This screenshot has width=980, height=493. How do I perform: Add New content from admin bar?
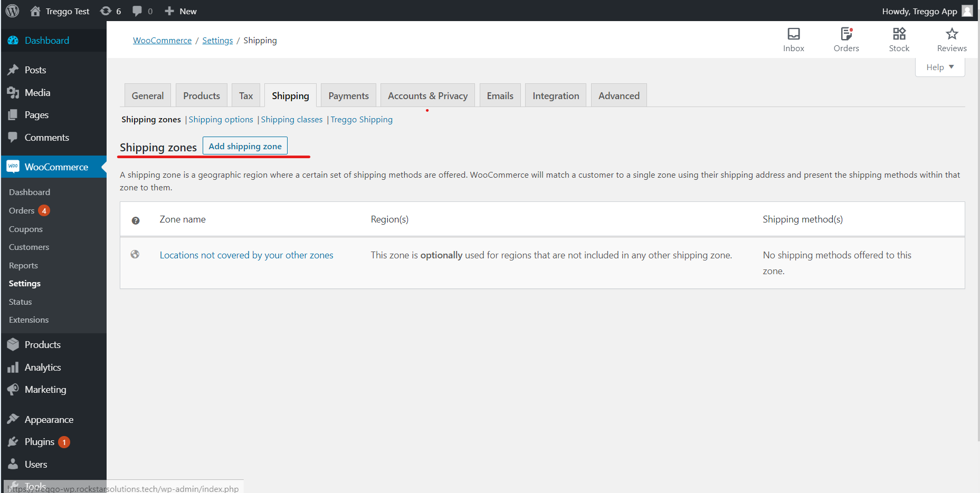point(180,11)
